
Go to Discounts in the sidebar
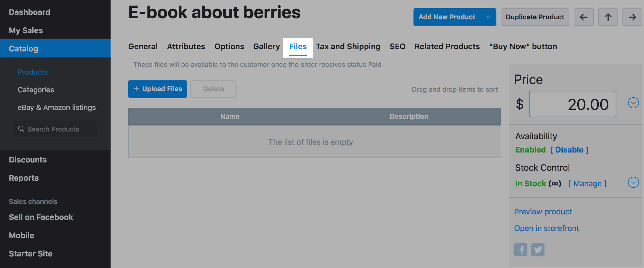(28, 160)
